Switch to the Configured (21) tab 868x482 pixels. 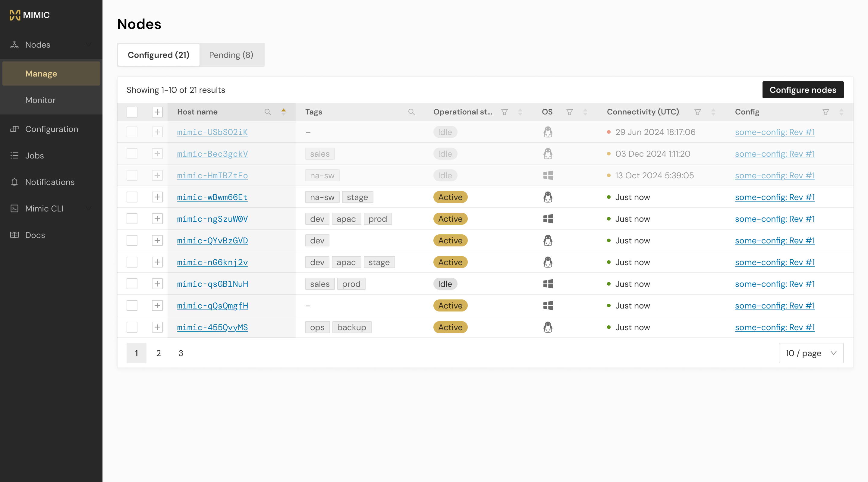click(x=158, y=55)
